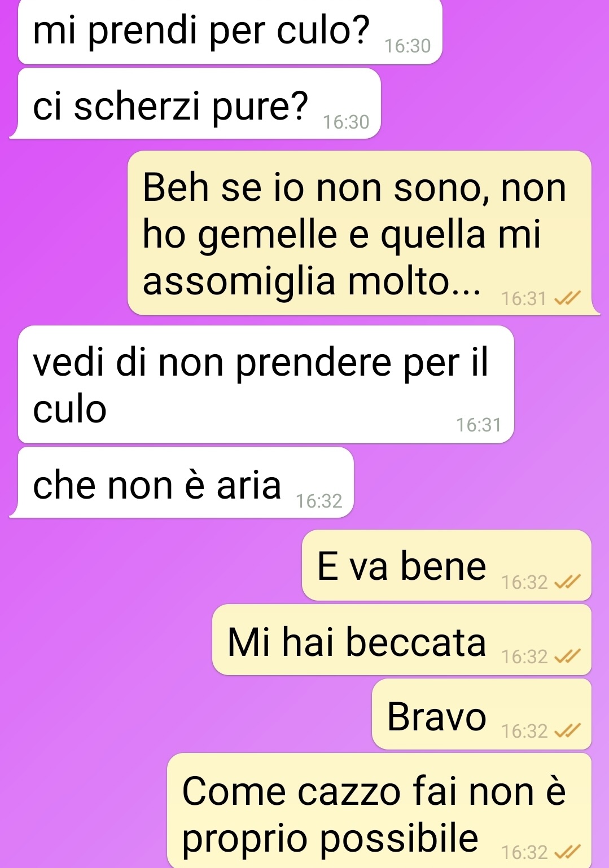Click double-check icon on 'assomiglia molto' message
This screenshot has width=609, height=868.
567,298
